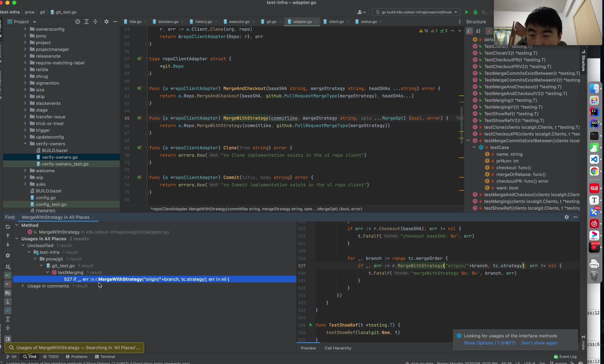Rerun the Find Usages search

(8, 227)
